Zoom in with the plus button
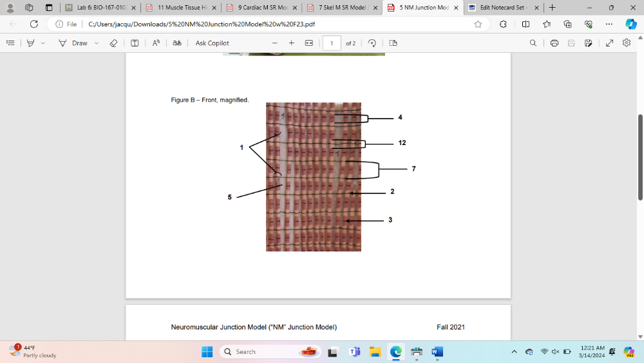This screenshot has height=363, width=644. pos(291,43)
